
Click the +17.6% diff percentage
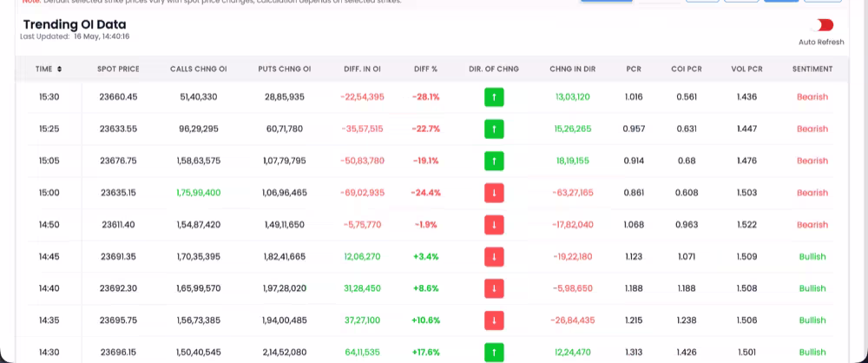[x=425, y=353]
